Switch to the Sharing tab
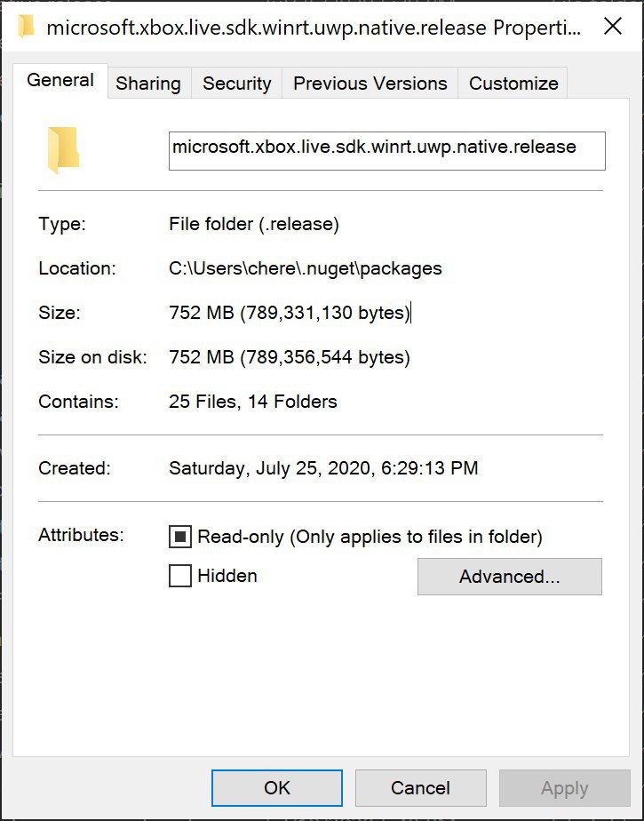644x821 pixels. tap(148, 84)
